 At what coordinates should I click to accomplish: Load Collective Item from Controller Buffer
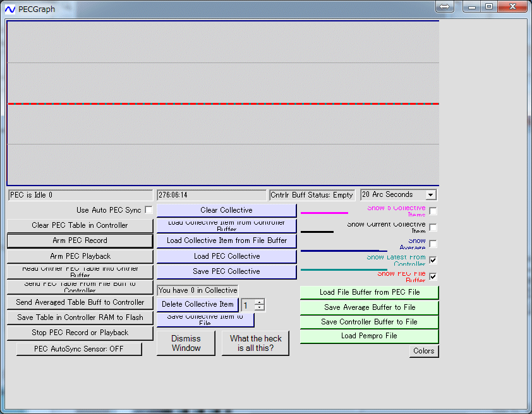227,226
